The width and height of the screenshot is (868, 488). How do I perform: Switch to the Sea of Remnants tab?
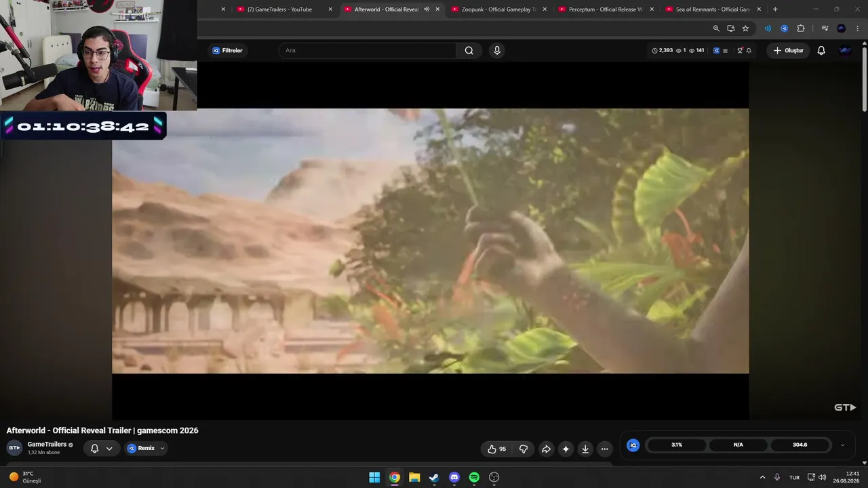click(713, 9)
